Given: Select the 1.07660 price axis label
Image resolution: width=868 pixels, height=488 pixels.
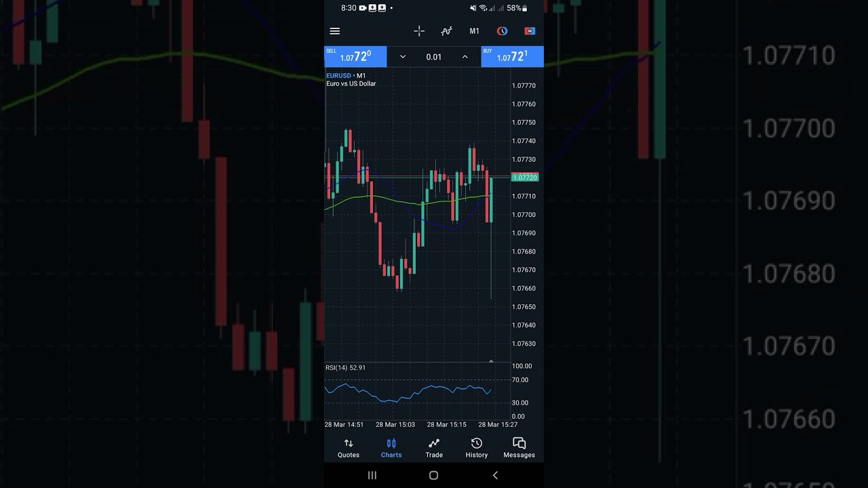Looking at the screenshot, I should 524,289.
